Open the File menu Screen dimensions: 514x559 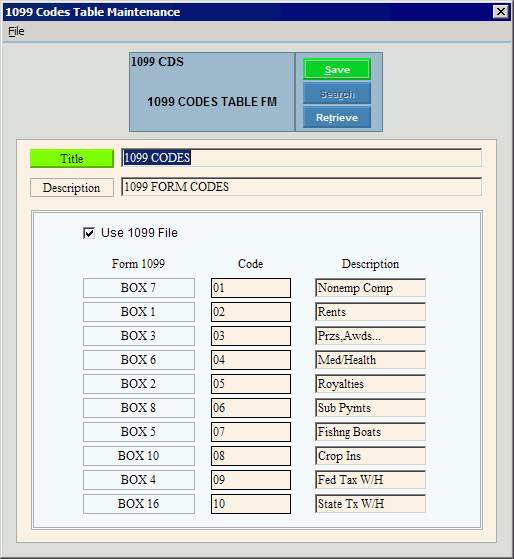pyautogui.click(x=16, y=31)
